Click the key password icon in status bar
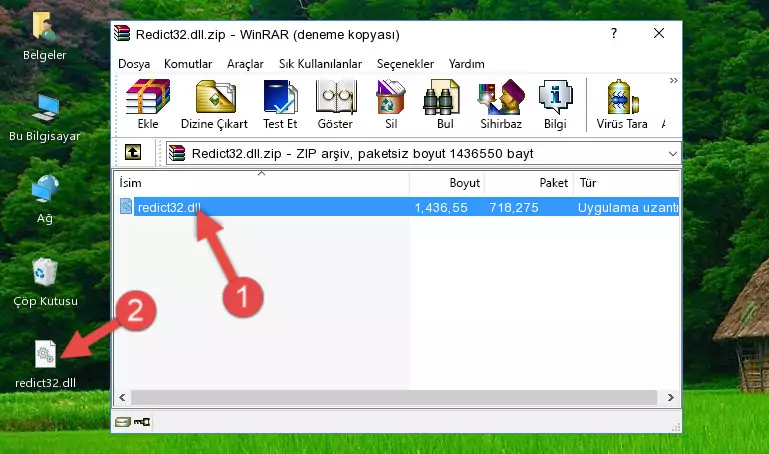 coord(142,422)
